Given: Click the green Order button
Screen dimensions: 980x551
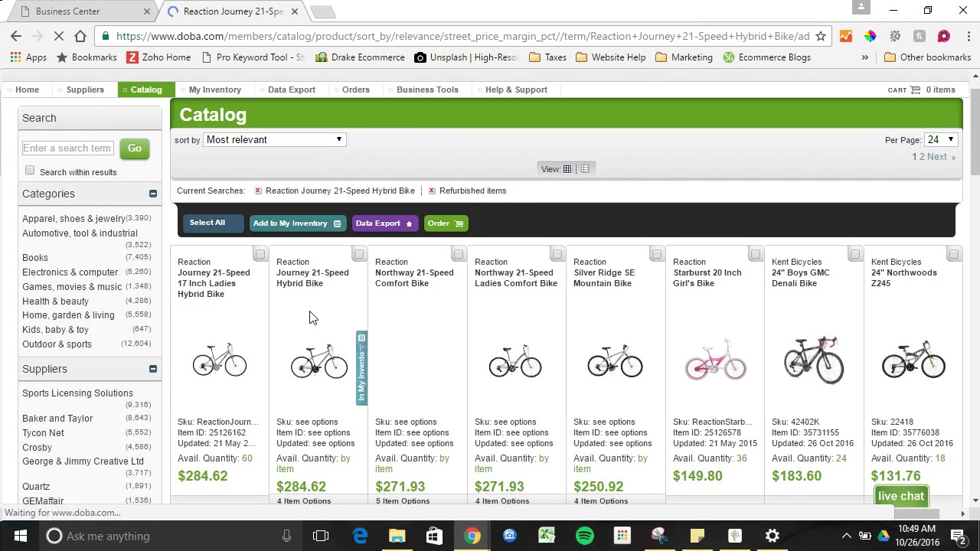Looking at the screenshot, I should pos(446,223).
